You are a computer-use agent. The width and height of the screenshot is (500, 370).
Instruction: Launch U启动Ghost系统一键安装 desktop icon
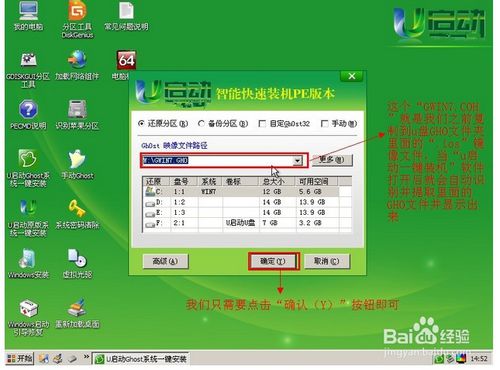(x=28, y=168)
